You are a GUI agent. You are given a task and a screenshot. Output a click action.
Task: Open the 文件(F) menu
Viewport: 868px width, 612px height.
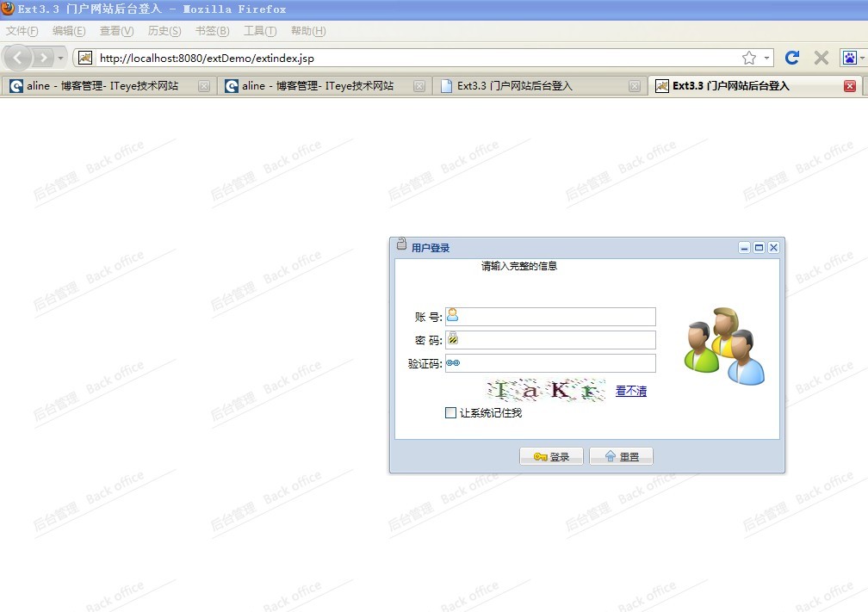[x=22, y=31]
